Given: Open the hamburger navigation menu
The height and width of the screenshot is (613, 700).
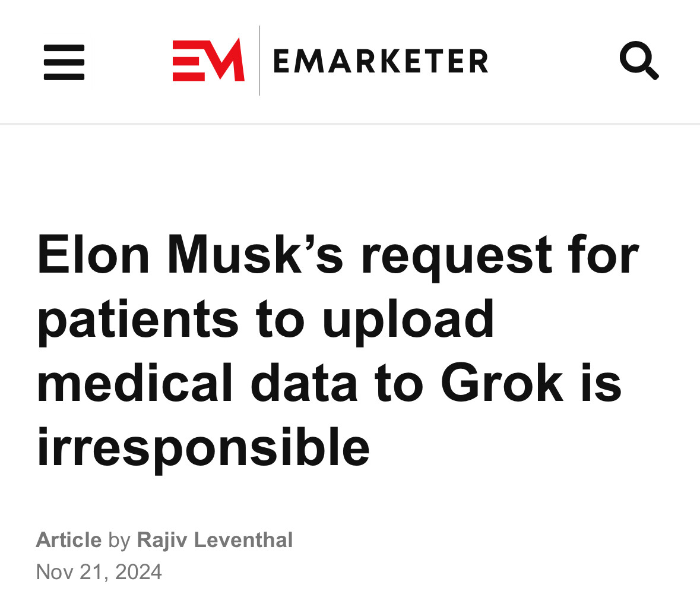Looking at the screenshot, I should click(x=64, y=62).
